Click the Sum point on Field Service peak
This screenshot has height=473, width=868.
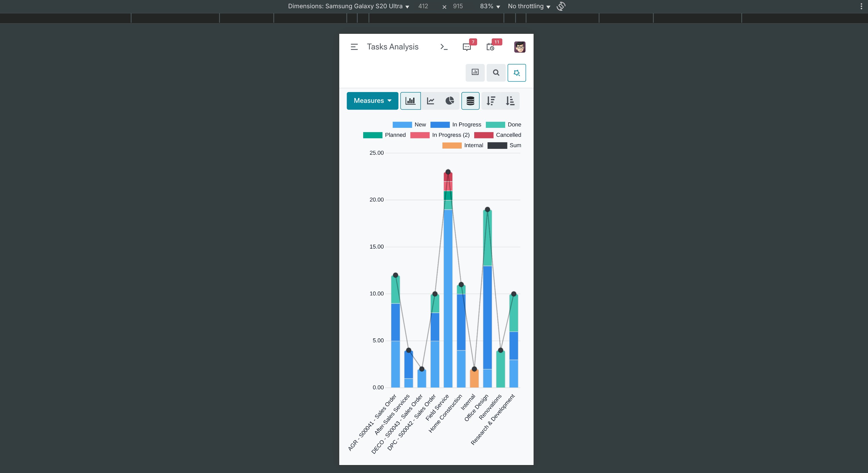click(x=448, y=172)
